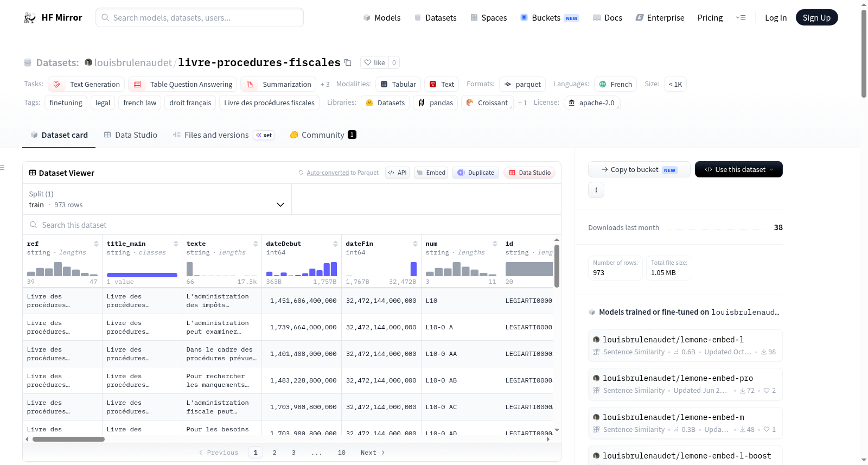The width and height of the screenshot is (868, 465).
Task: Expand the Split train dropdown
Action: coord(157,199)
